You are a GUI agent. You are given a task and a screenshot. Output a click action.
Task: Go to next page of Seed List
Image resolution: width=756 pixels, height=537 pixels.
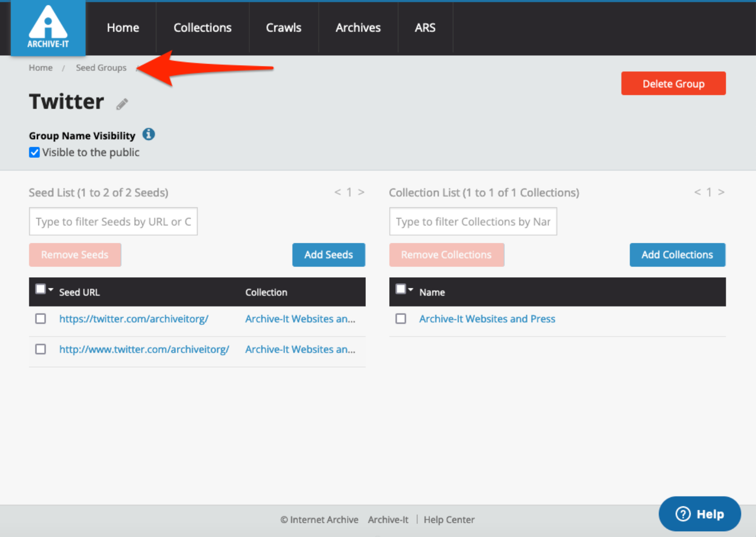[361, 192]
